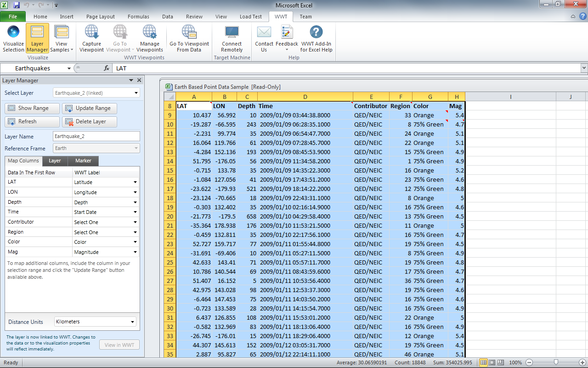
Task: Switch to the WWT ribbon tab
Action: point(282,17)
